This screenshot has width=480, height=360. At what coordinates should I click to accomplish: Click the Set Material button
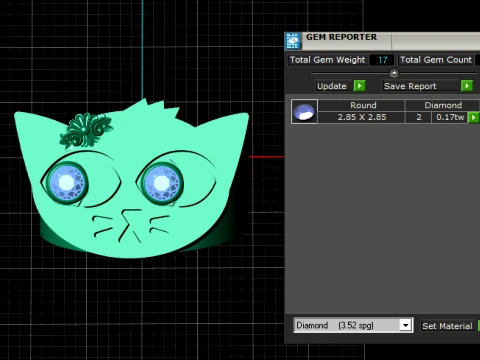[x=447, y=326]
